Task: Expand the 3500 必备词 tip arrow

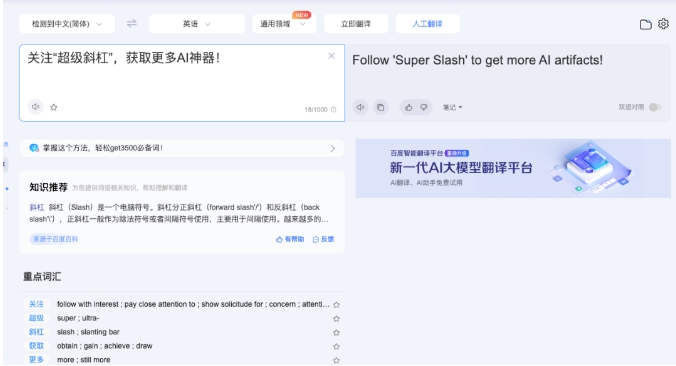Action: pyautogui.click(x=332, y=148)
